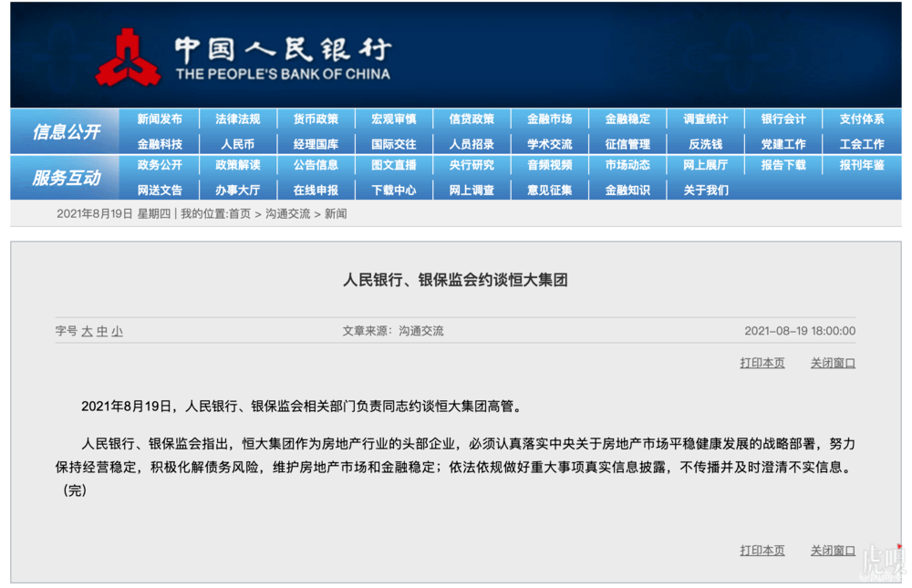This screenshot has width=912, height=588.
Task: Select 金融知识 navigation item
Action: point(627,191)
